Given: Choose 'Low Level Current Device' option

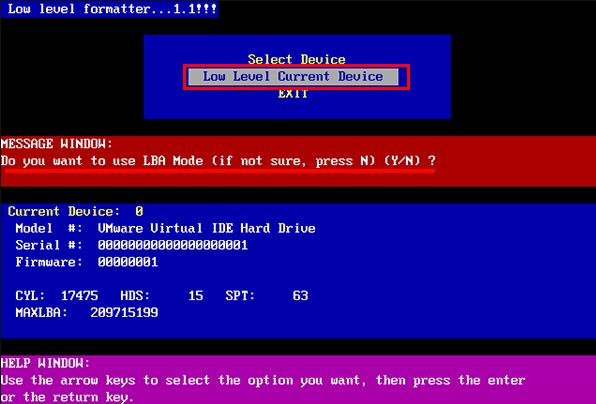Looking at the screenshot, I should 293,77.
